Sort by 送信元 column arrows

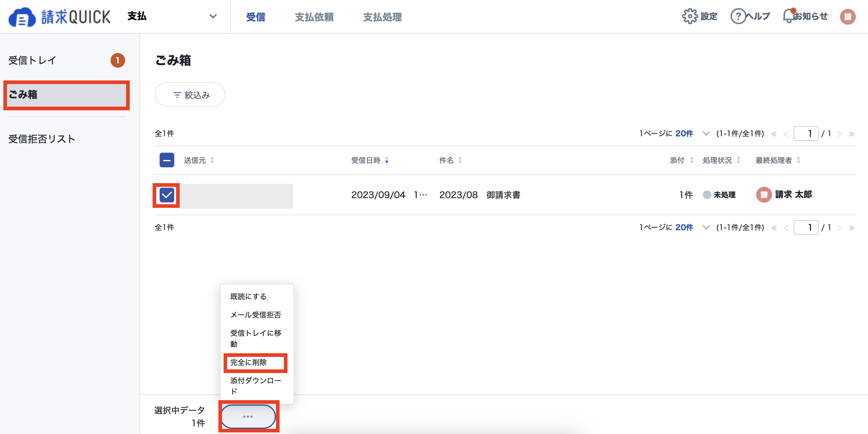point(212,160)
